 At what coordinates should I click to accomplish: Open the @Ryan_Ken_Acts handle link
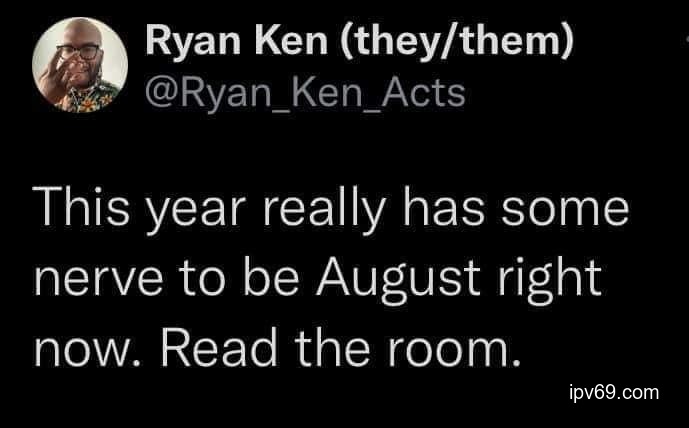click(x=305, y=93)
